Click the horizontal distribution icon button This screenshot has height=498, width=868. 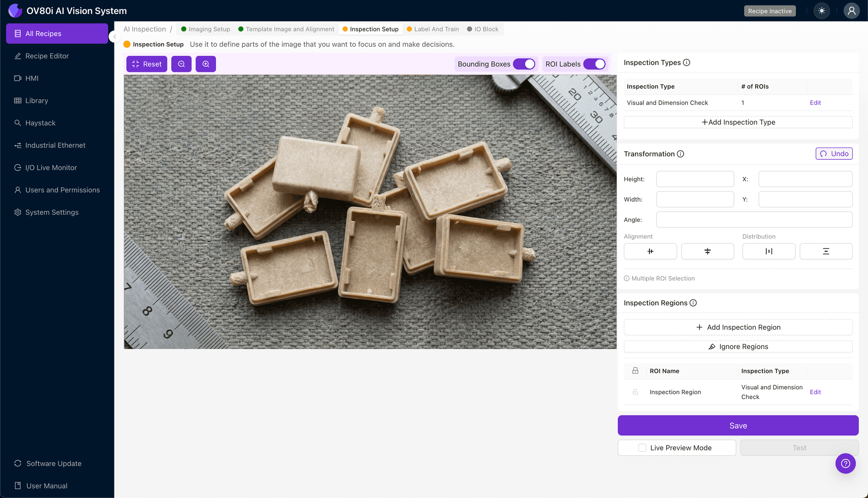tap(768, 251)
